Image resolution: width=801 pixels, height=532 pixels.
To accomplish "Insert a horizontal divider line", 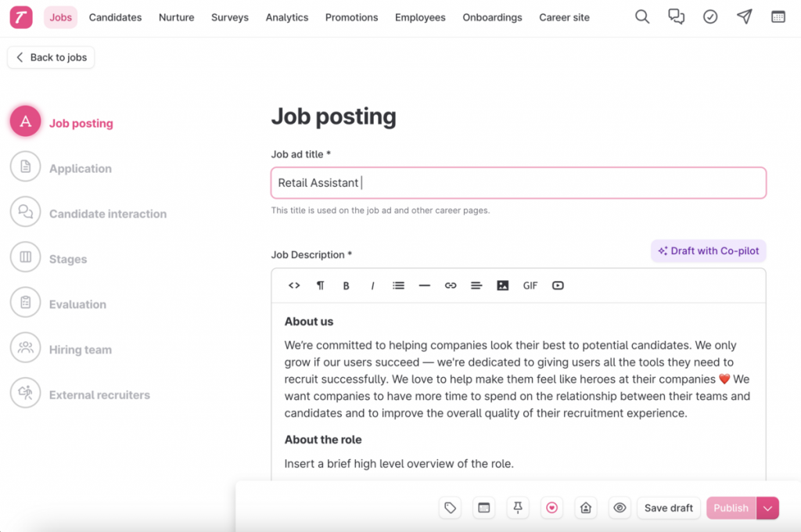I will point(425,286).
